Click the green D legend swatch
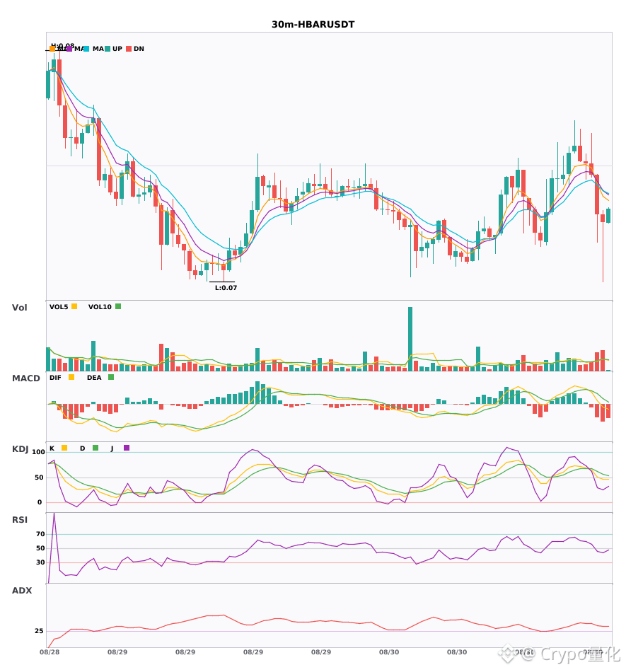 (95, 448)
